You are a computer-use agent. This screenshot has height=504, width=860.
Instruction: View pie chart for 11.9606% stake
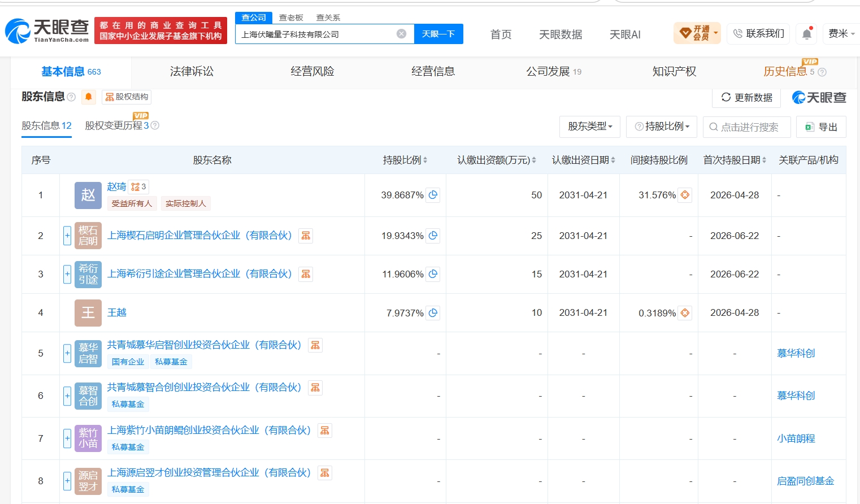pos(433,274)
